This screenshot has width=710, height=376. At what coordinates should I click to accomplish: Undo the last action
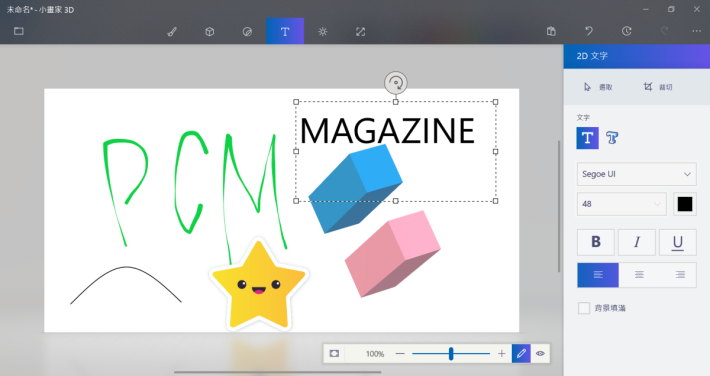pos(589,31)
